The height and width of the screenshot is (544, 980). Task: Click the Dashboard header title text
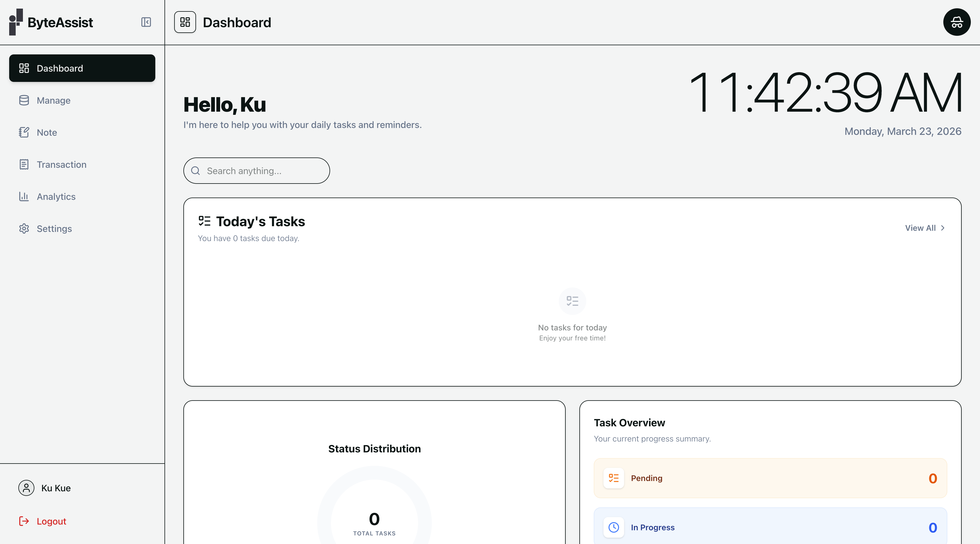click(237, 22)
